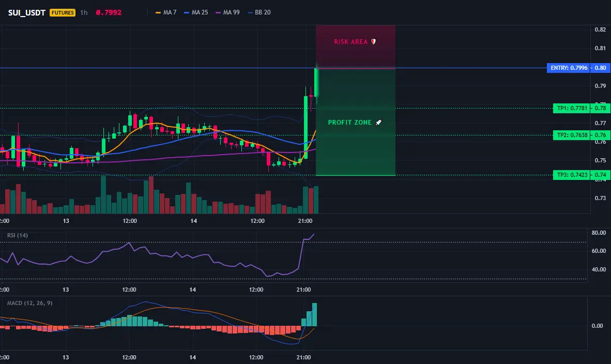Click the 0.82 price axis label
611x364 pixels.
(x=601, y=29)
